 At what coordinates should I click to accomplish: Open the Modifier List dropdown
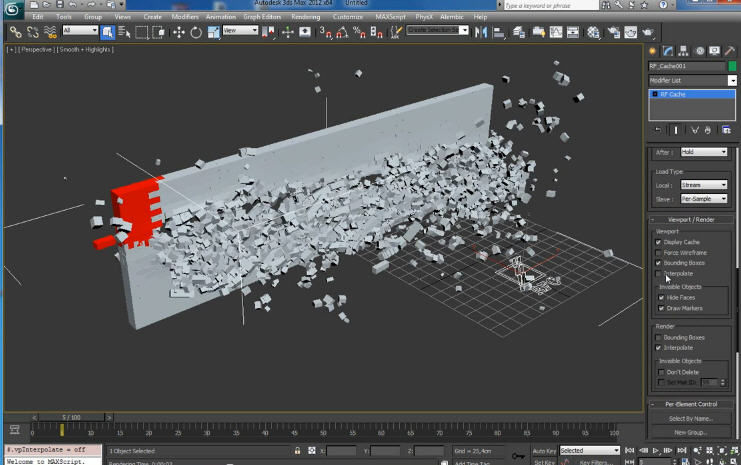(x=692, y=80)
